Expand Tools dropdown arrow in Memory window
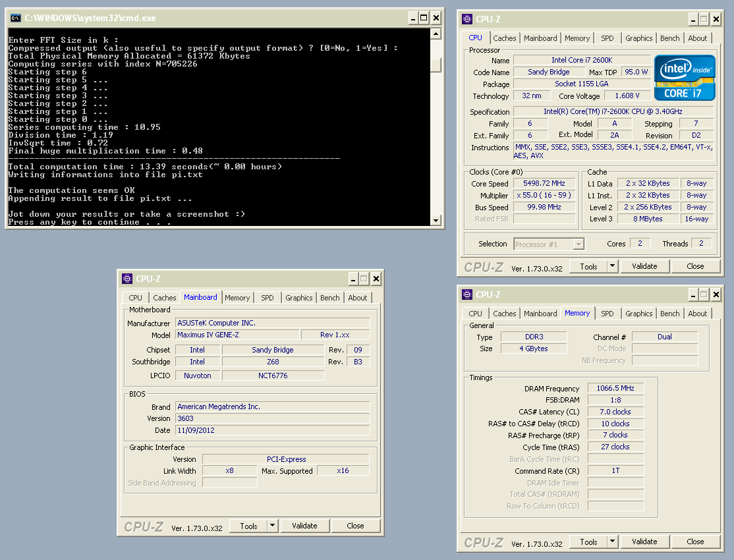Image resolution: width=734 pixels, height=560 pixels. (612, 542)
